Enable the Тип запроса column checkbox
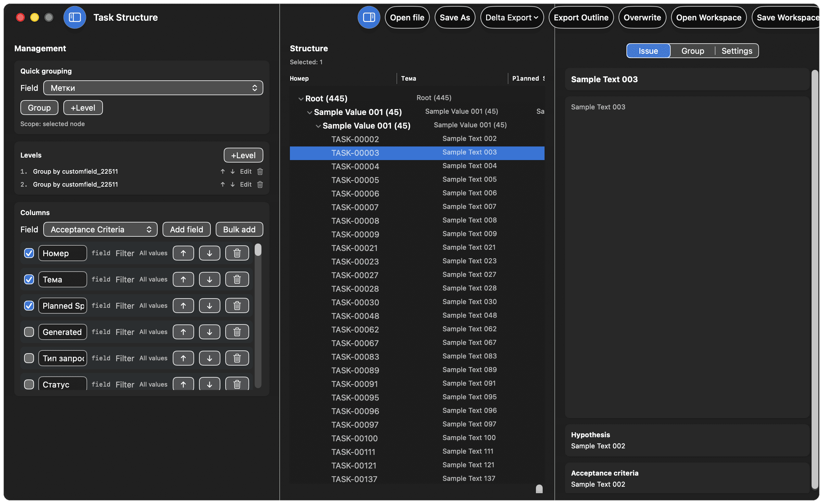This screenshot has width=823, height=504. click(29, 358)
